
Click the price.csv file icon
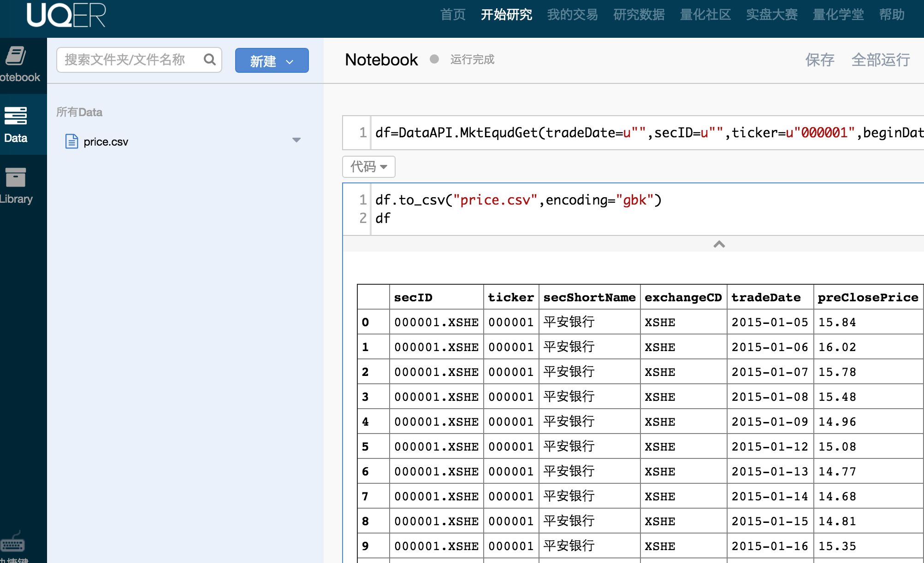pos(71,141)
